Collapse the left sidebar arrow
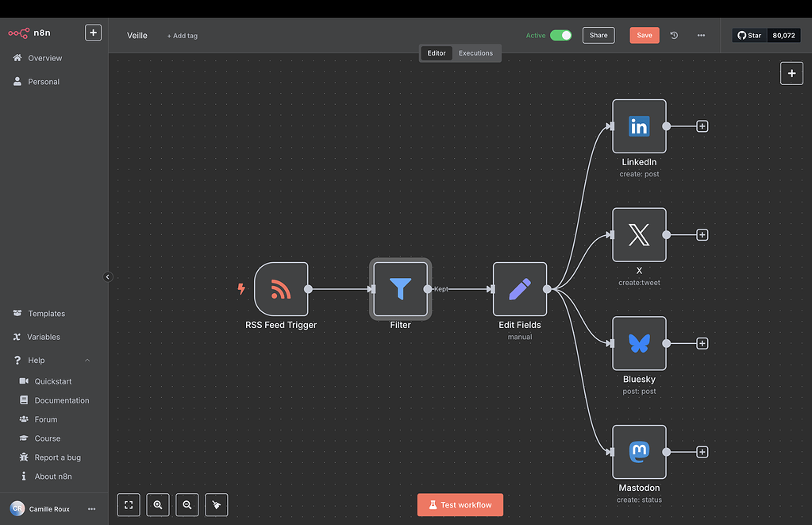812x525 pixels. point(108,277)
